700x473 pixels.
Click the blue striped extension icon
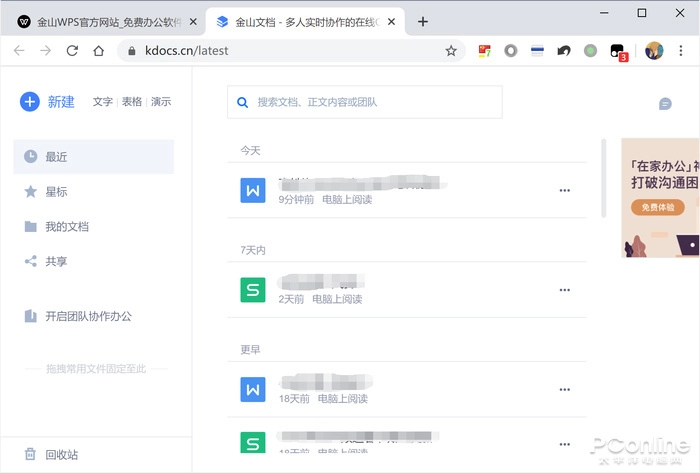537,50
